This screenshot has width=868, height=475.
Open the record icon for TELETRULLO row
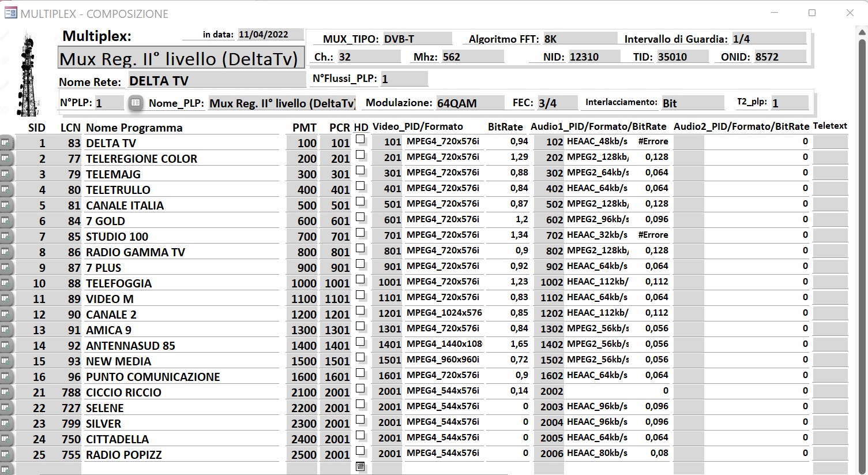(x=6, y=189)
